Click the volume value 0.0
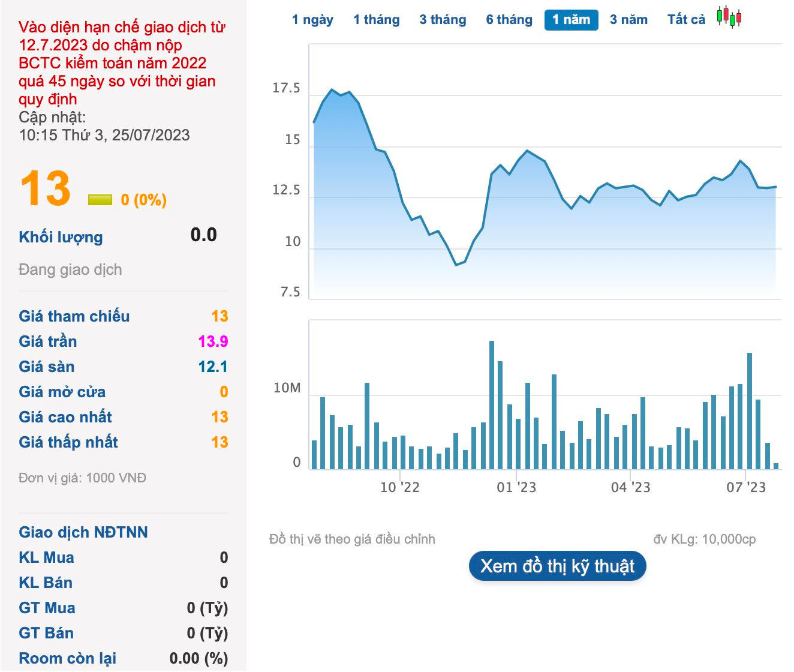The width and height of the screenshot is (794, 672). click(204, 235)
